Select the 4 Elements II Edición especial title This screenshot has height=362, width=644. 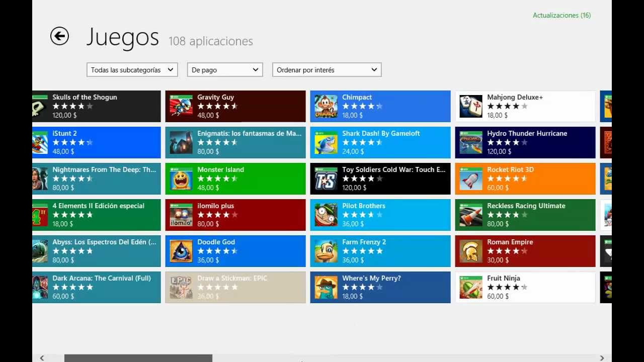pos(98,206)
